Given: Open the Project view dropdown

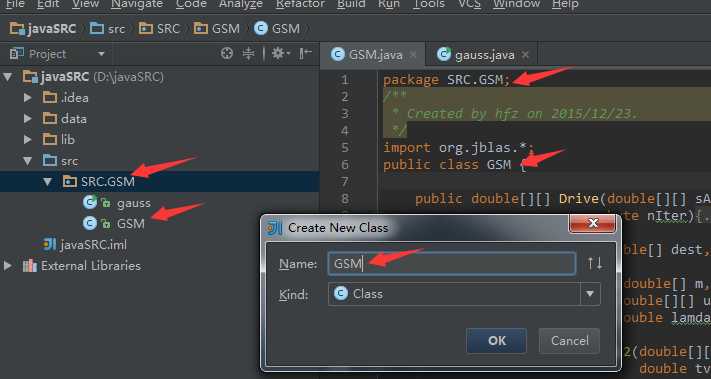Looking at the screenshot, I should click(x=101, y=54).
